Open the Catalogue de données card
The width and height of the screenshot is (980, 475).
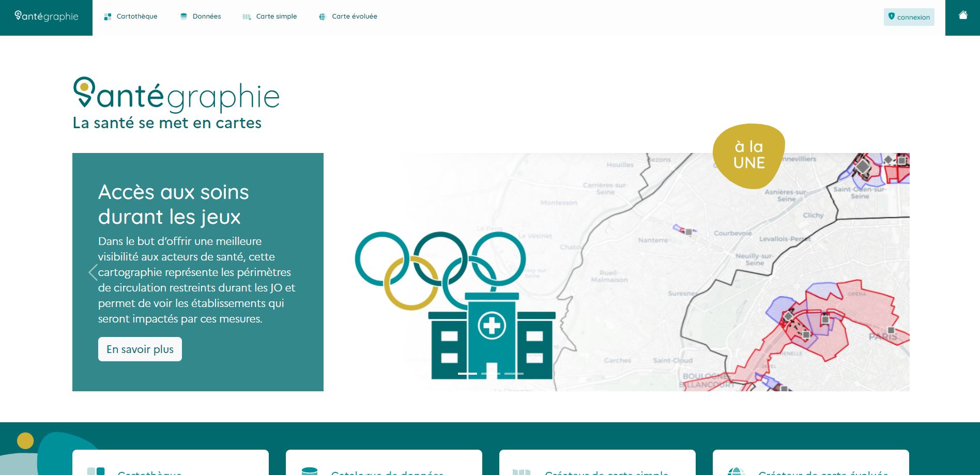pos(384,463)
